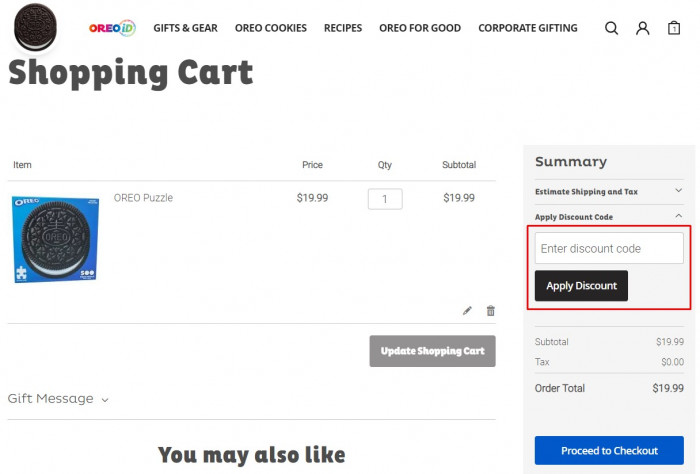Open the search magnifier icon

pos(611,28)
